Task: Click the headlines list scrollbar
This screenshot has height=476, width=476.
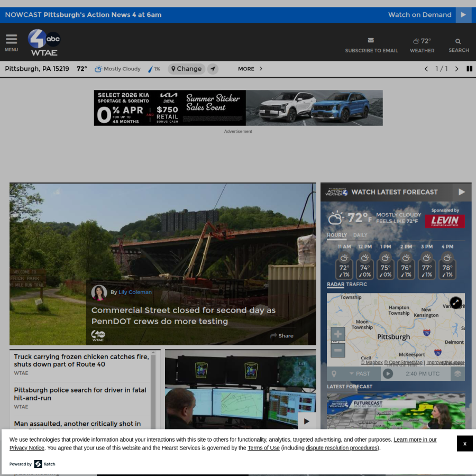Action: (x=153, y=390)
